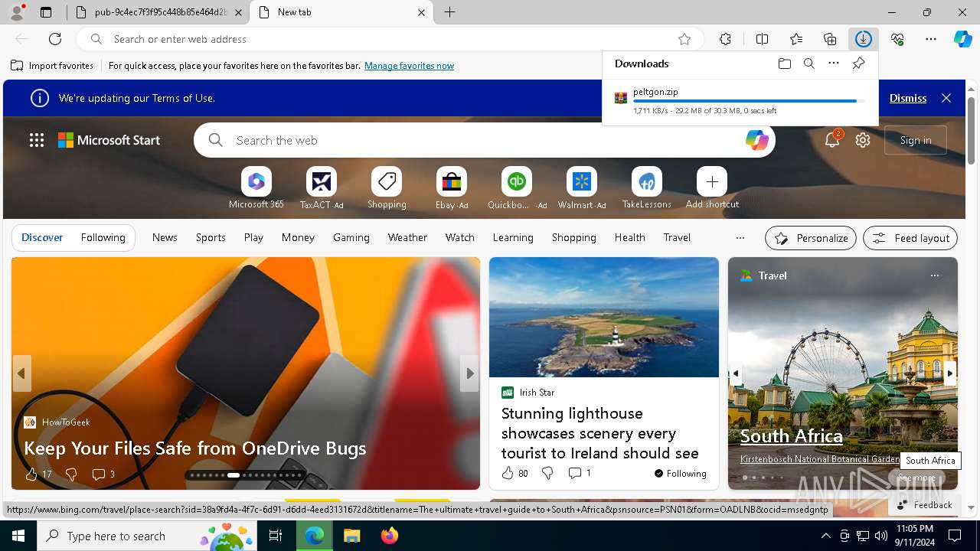Screen dimensions: 980x551
Task: Open Microsoft Start app launcher grid
Action: point(37,140)
